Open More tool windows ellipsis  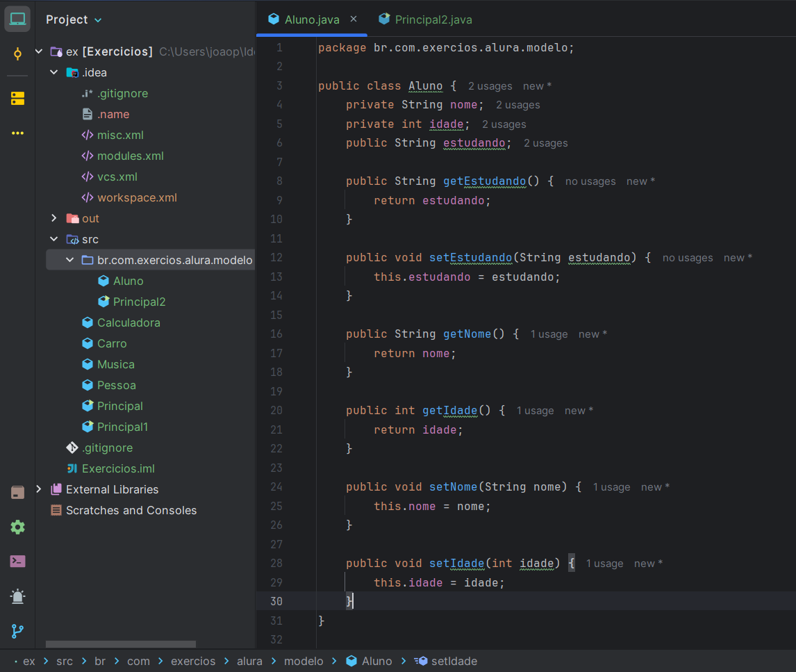[x=17, y=133]
